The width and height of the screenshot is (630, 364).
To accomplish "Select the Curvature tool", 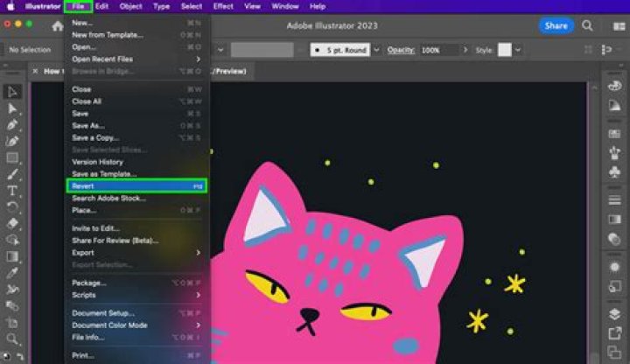I will click(12, 142).
